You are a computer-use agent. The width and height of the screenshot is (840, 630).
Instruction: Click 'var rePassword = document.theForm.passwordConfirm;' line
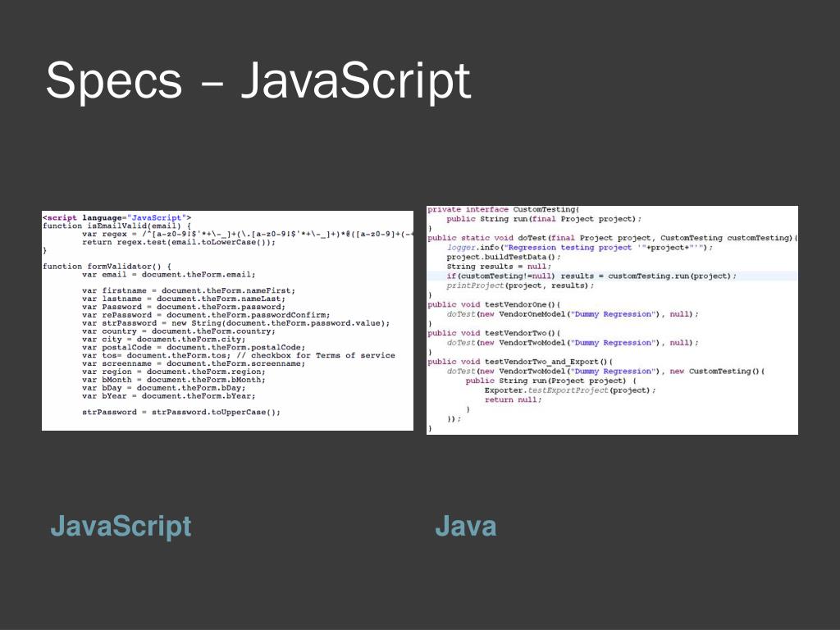pyautogui.click(x=206, y=315)
